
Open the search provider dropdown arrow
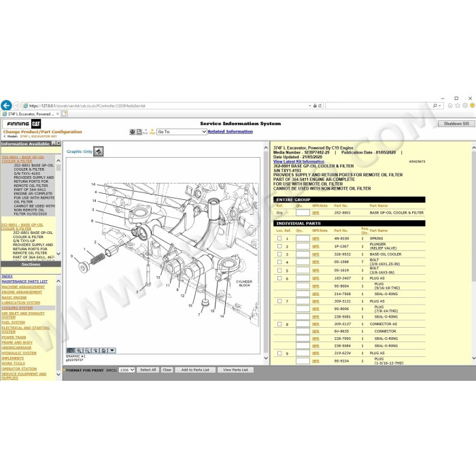[439, 105]
